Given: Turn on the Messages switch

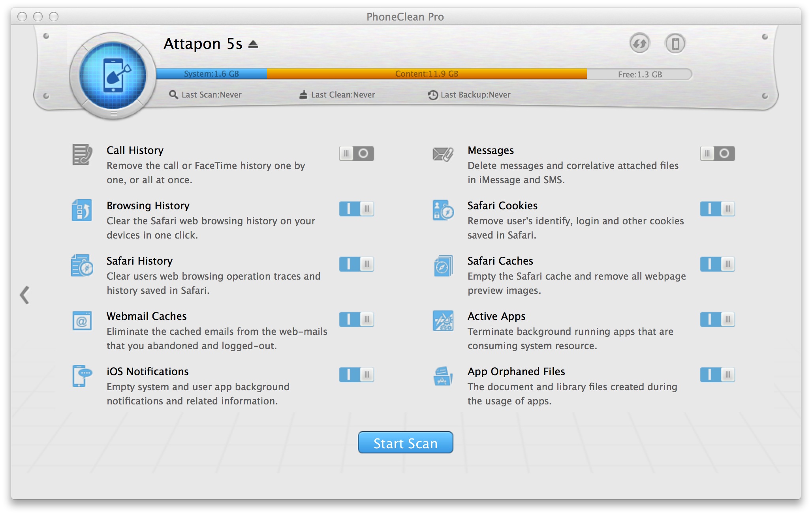Looking at the screenshot, I should 717,153.
